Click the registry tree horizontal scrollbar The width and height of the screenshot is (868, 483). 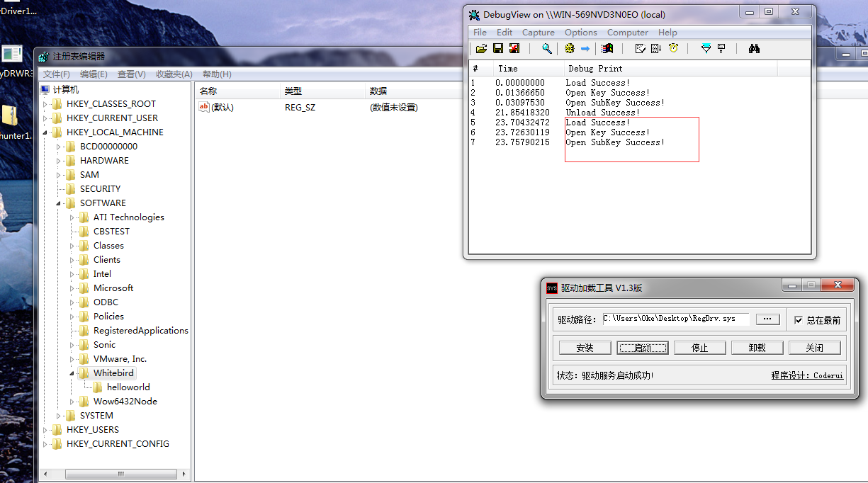click(121, 474)
